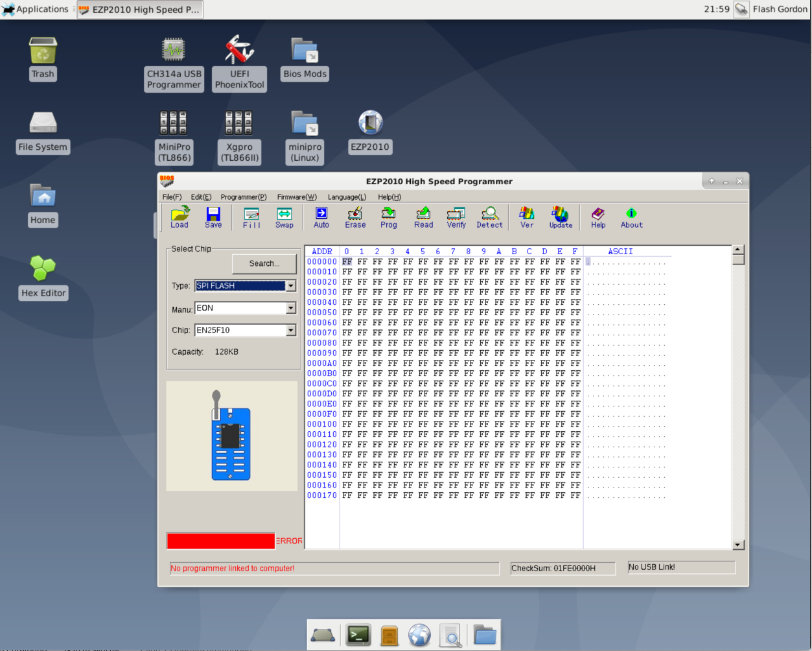Open the Applications menu in top panel
This screenshot has width=812, height=651.
click(35, 10)
